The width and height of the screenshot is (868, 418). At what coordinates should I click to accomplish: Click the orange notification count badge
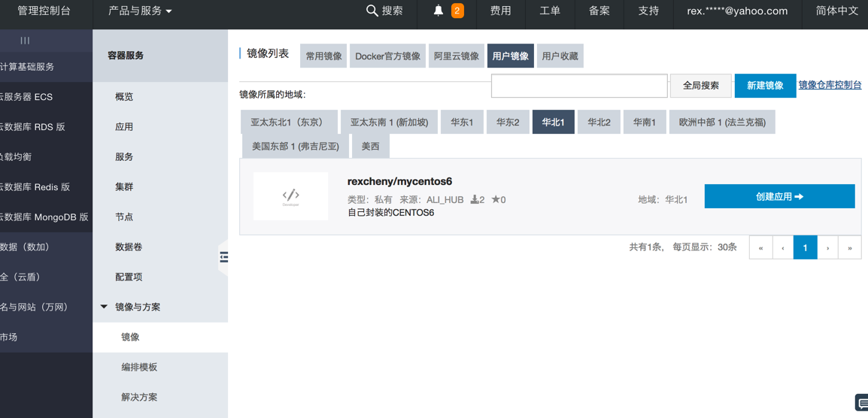coord(457,11)
